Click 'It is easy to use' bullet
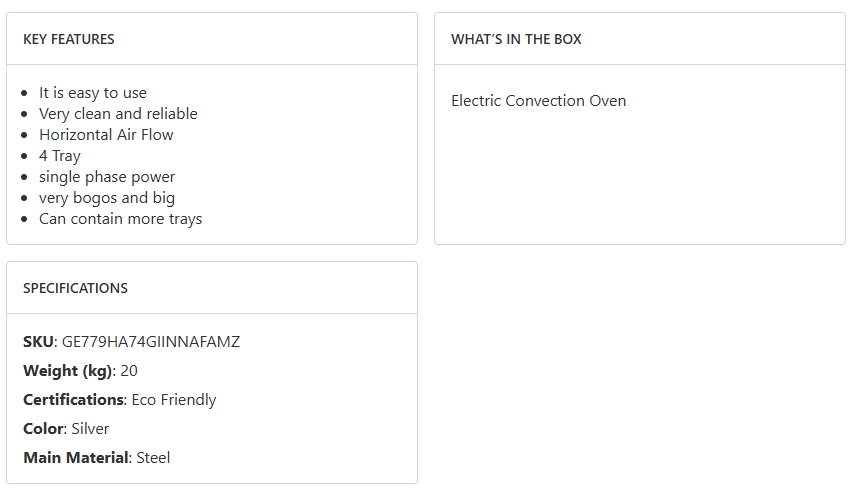Image resolution: width=862 pixels, height=490 pixels. (93, 93)
